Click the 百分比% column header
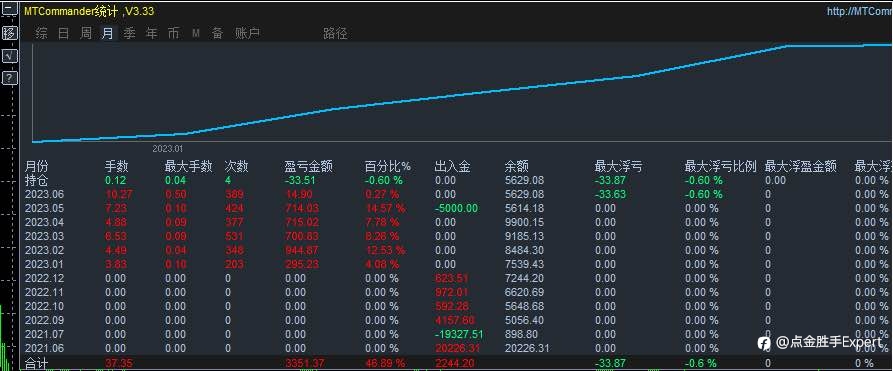 tap(388, 166)
